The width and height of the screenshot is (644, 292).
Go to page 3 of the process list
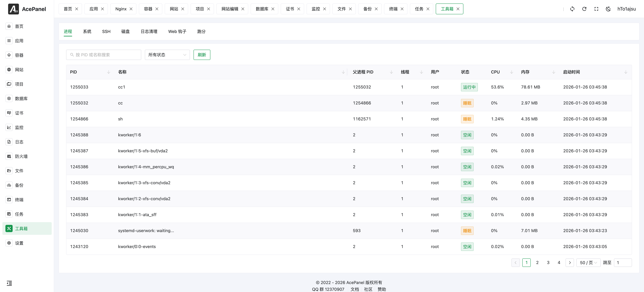pos(548,262)
